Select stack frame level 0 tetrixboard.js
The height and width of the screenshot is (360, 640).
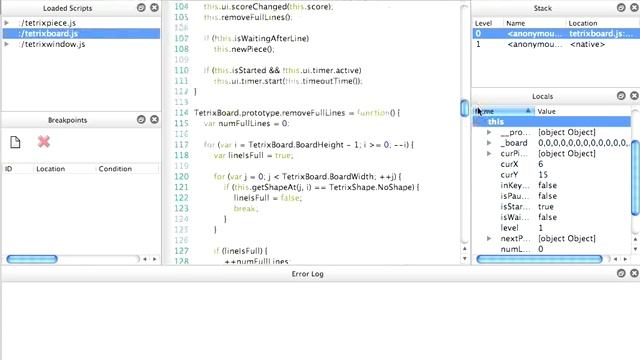(x=556, y=33)
